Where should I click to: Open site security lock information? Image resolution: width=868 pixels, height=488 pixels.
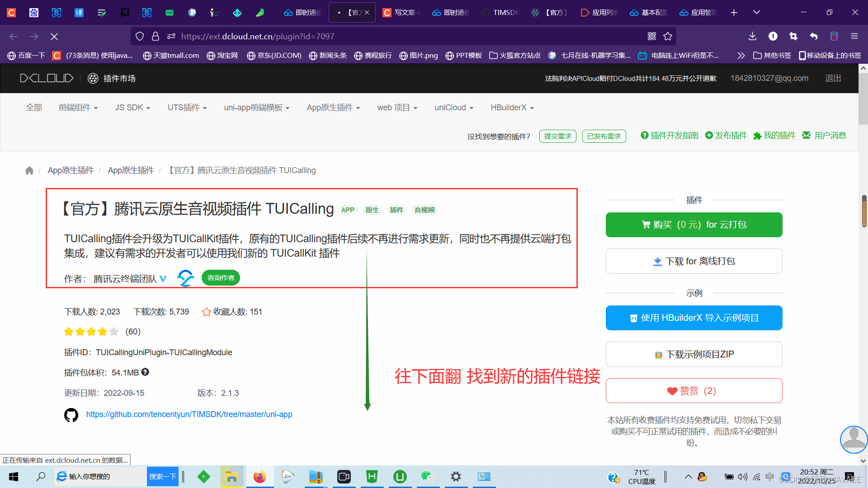pos(156,36)
